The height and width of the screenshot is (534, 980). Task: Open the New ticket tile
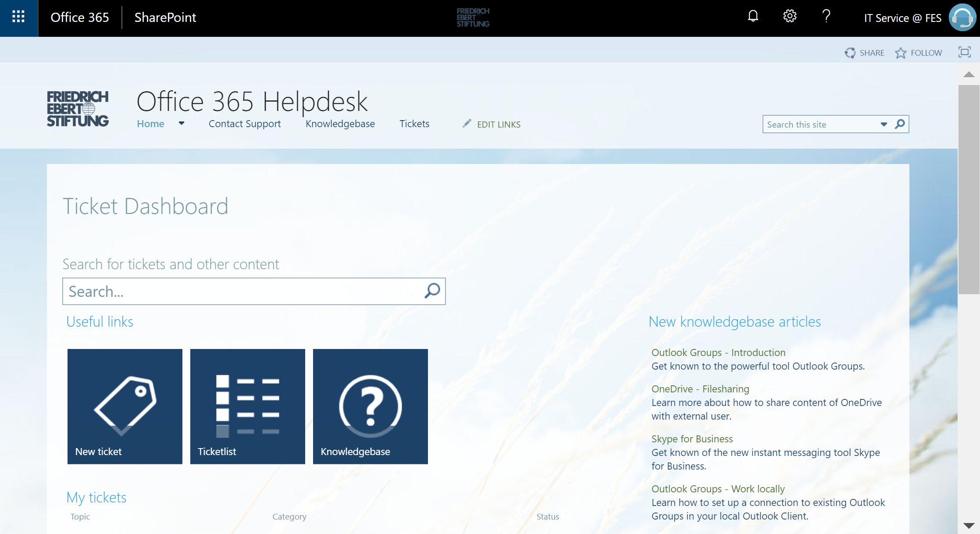coord(125,406)
